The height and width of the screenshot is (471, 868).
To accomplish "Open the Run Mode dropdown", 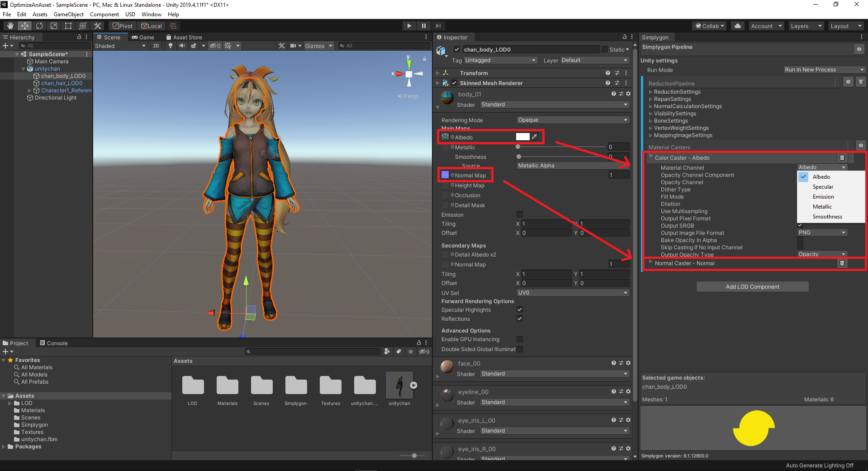I will (x=824, y=70).
